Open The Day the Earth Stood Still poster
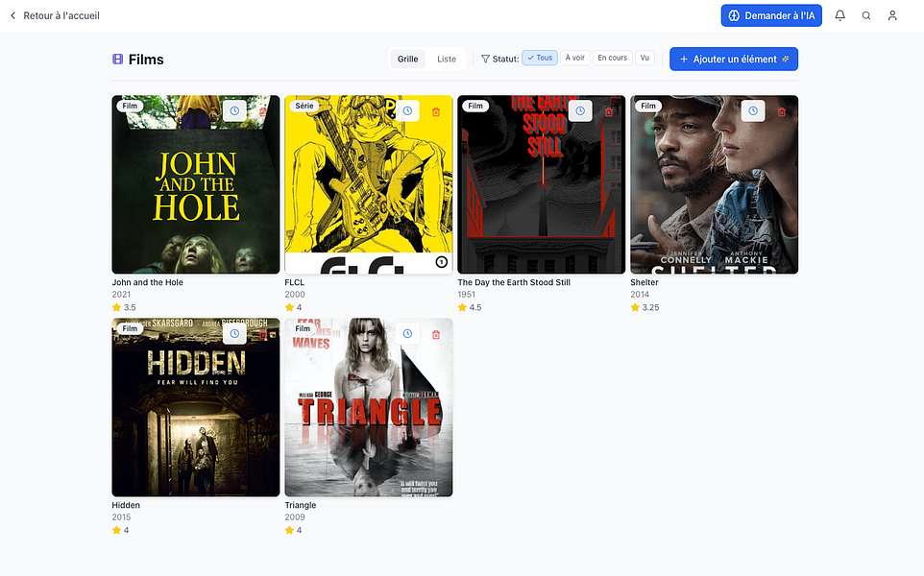 [542, 184]
